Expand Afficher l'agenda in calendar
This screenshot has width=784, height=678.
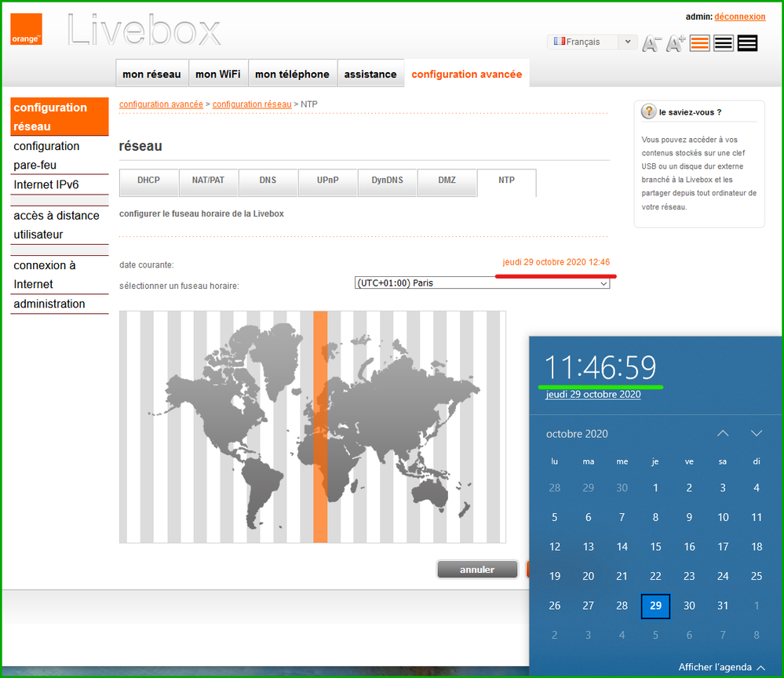721,667
